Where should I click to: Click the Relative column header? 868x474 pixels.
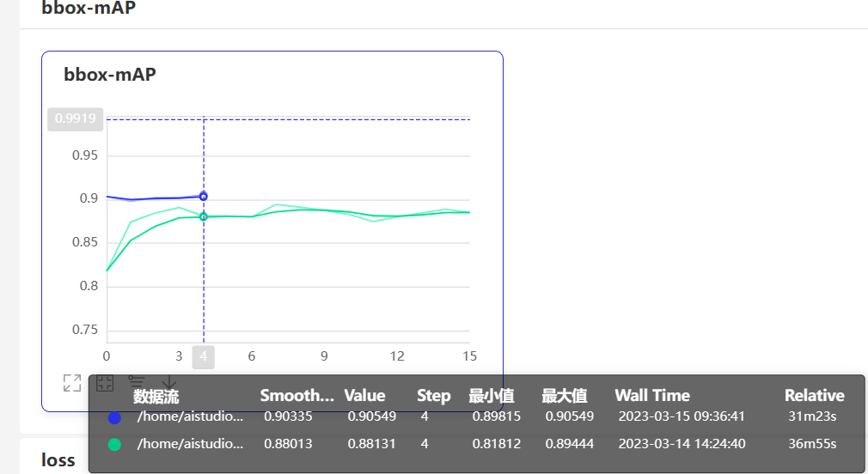click(x=815, y=396)
